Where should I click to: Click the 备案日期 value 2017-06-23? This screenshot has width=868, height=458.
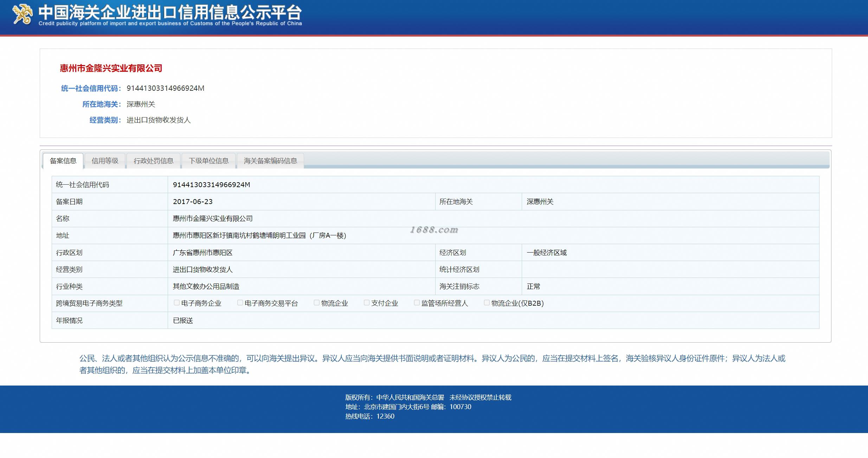tap(193, 202)
